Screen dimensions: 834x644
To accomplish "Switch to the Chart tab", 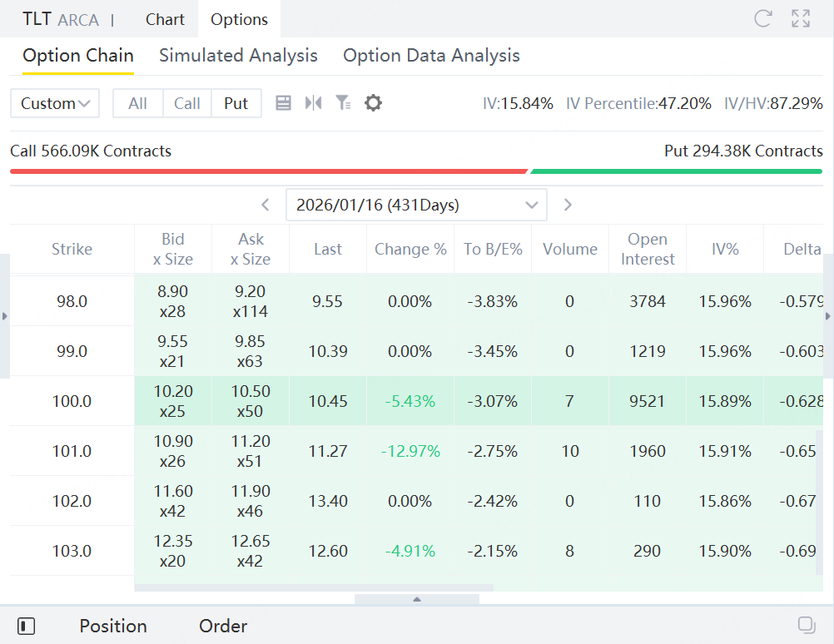I will [165, 19].
